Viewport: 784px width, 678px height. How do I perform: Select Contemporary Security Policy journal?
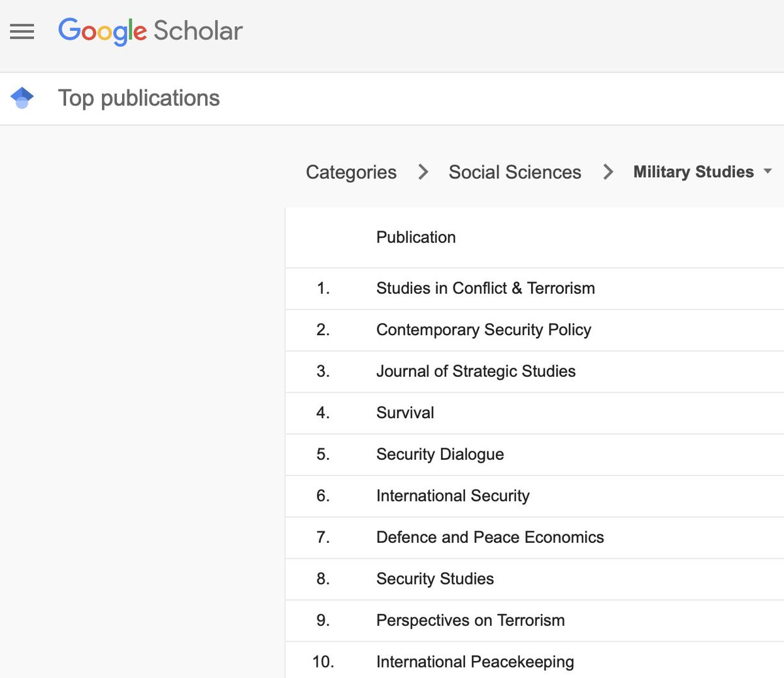[x=483, y=330]
